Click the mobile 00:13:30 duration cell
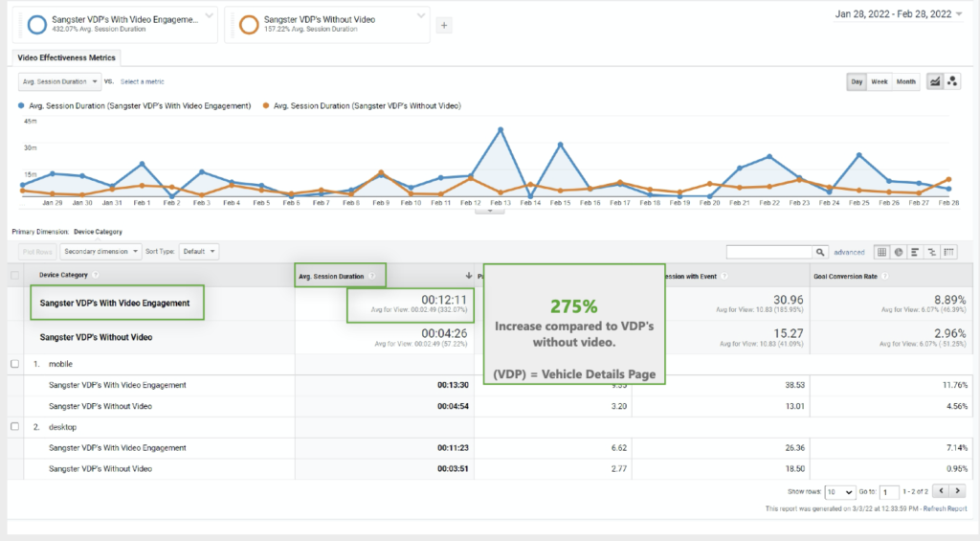This screenshot has width=980, height=541. (453, 385)
